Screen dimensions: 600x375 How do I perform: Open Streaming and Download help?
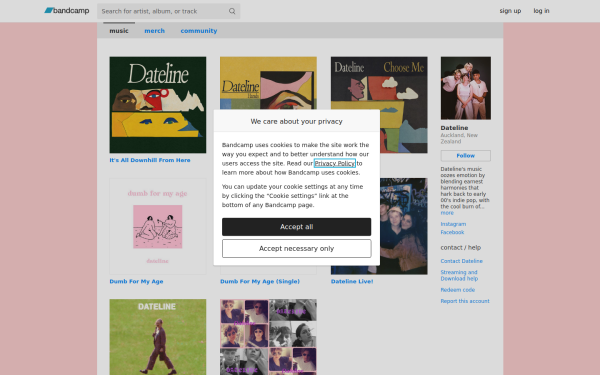[459, 276]
